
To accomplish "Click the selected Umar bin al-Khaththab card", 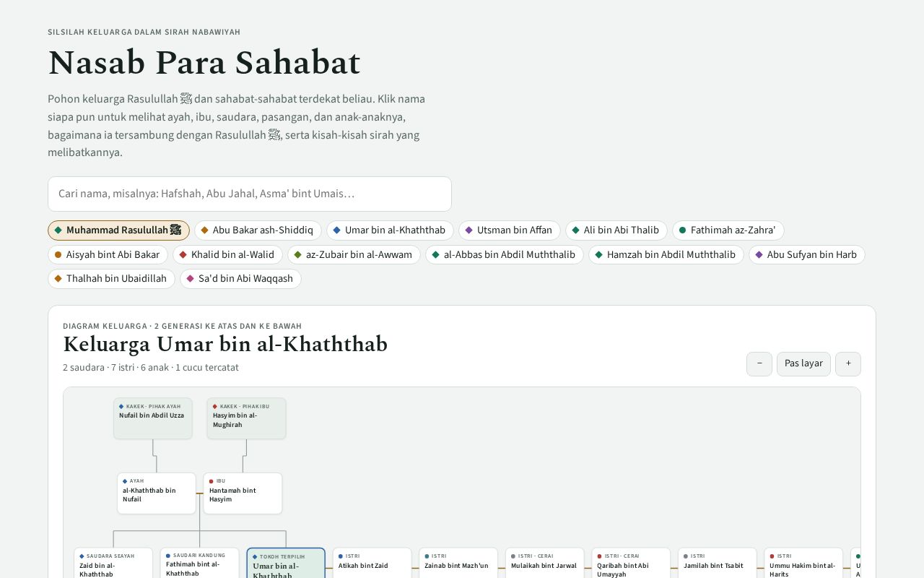I will click(286, 564).
